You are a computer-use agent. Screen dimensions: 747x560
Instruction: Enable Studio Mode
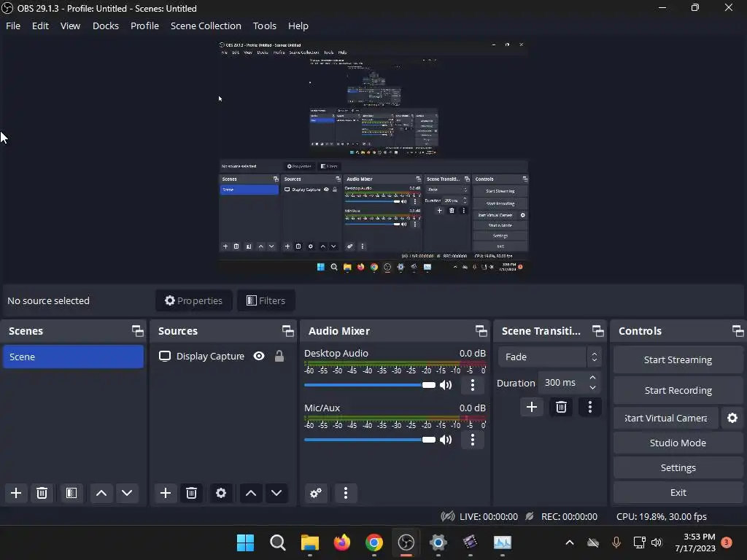pyautogui.click(x=678, y=443)
